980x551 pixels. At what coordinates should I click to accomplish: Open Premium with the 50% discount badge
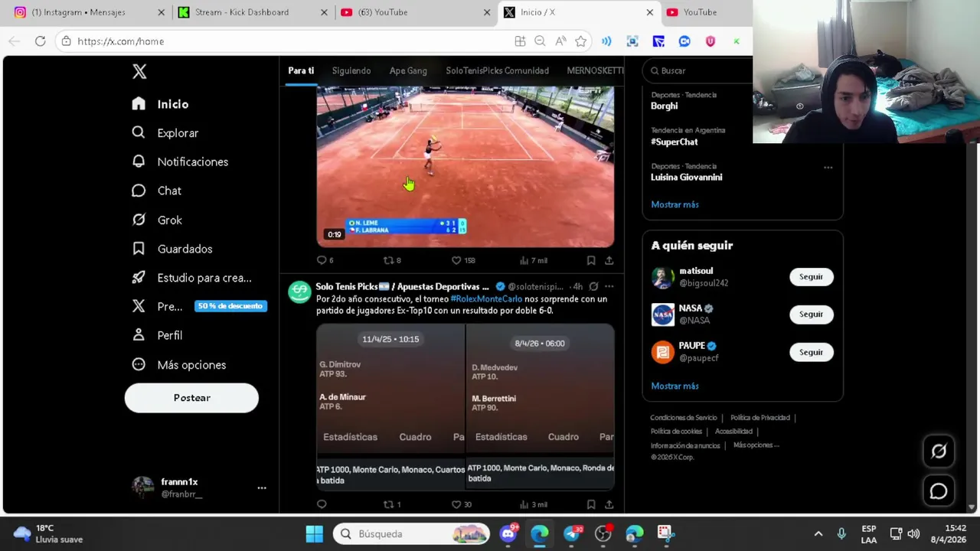[198, 306]
